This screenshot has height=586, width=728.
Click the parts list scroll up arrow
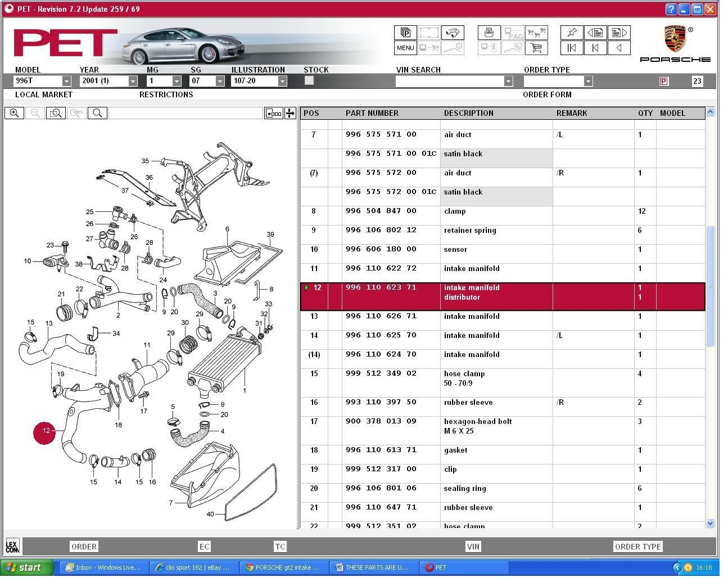coord(710,112)
